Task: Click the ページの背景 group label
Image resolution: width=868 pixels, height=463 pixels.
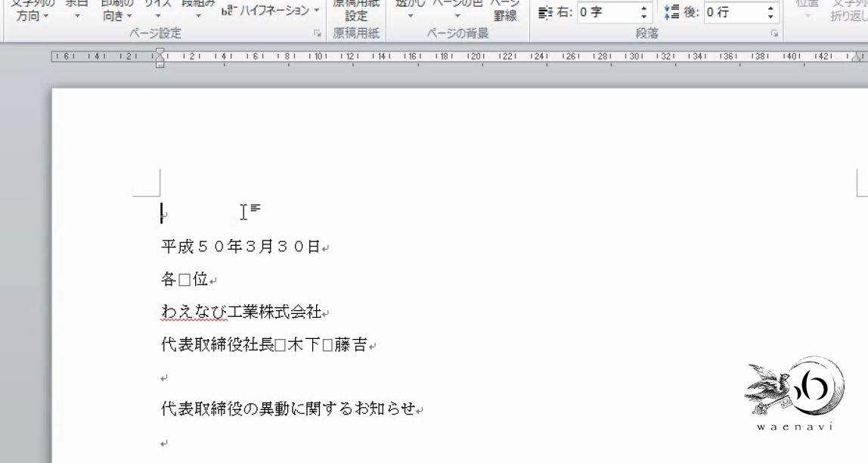Action: tap(457, 34)
